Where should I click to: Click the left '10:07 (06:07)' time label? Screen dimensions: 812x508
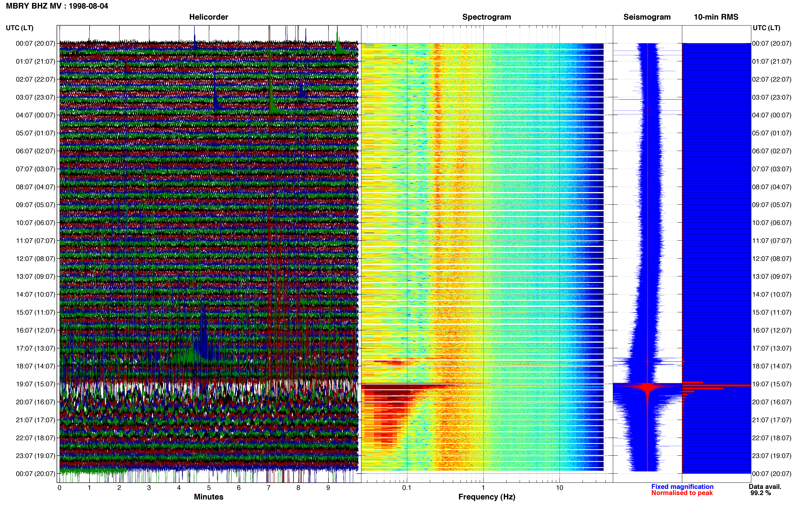[35, 222]
